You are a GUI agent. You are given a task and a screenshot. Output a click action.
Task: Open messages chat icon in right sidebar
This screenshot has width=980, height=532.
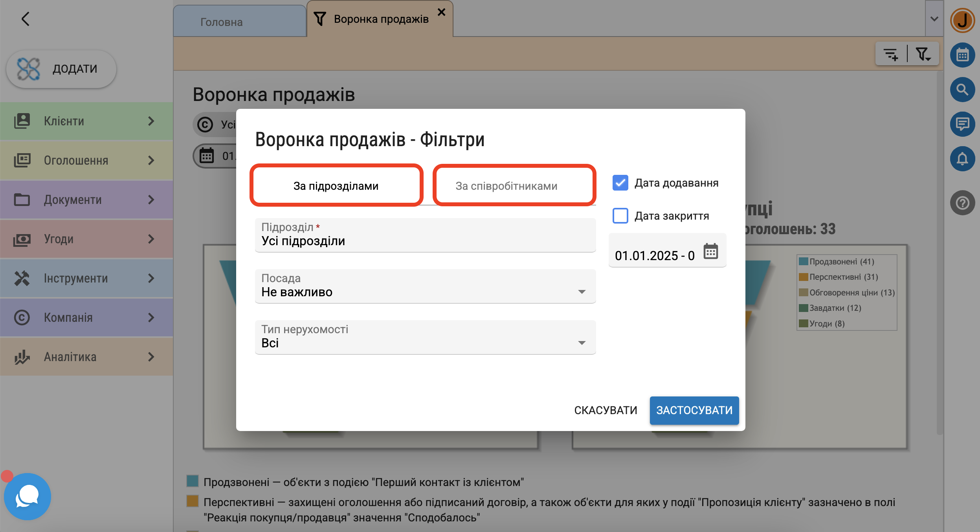[x=962, y=125]
